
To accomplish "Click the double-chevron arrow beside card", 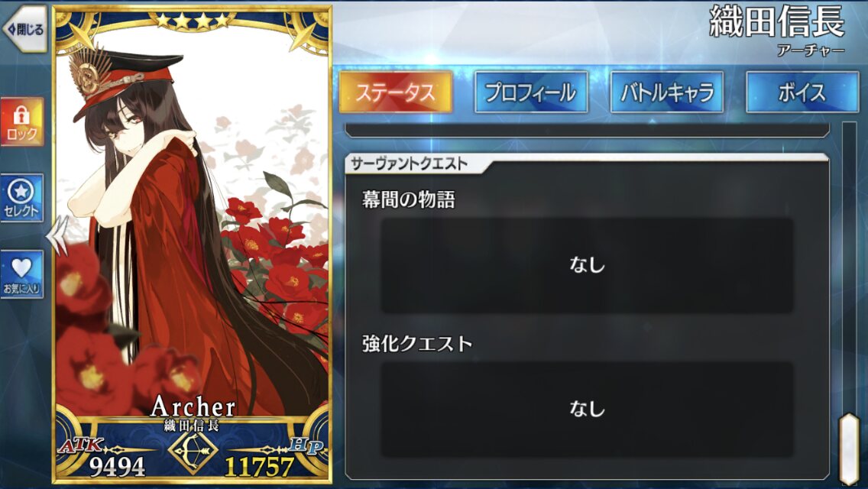I will (x=57, y=236).
